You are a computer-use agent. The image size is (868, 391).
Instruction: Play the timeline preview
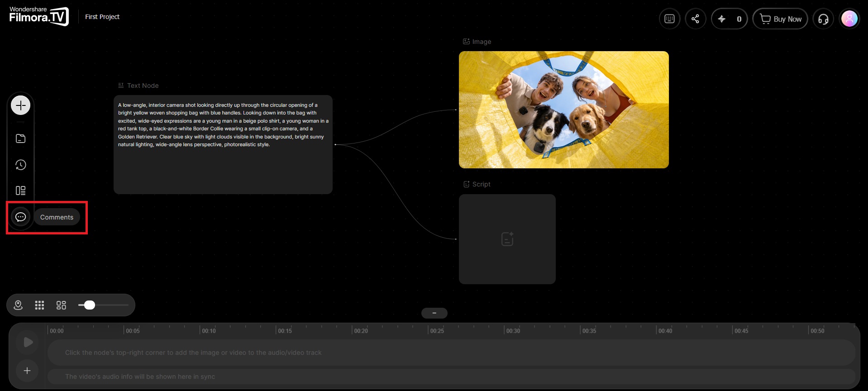click(28, 342)
